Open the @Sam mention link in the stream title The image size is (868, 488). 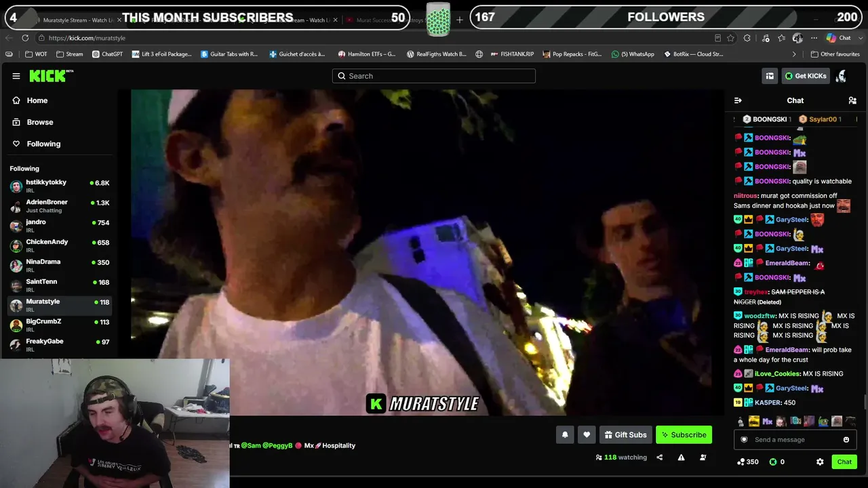(250, 445)
